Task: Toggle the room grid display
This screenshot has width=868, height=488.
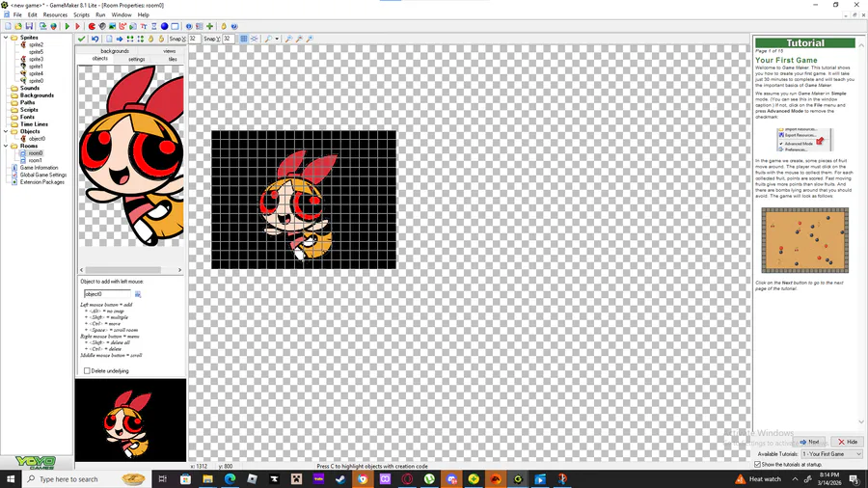Action: pos(244,39)
